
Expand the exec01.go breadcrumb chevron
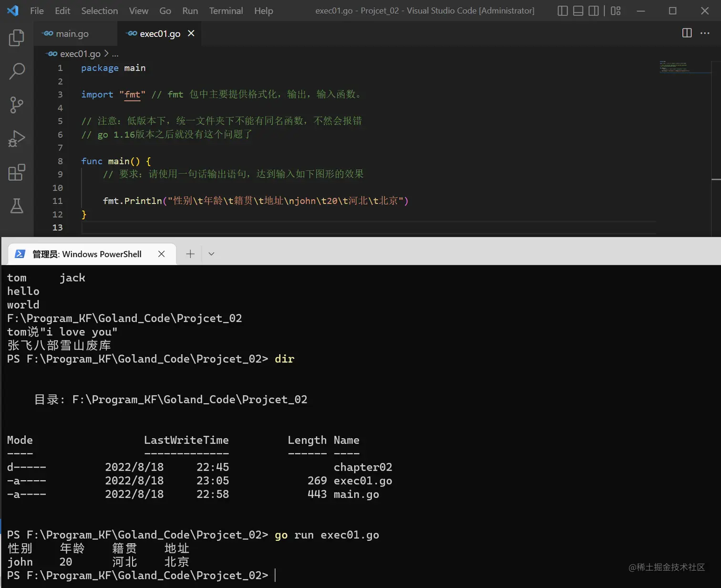(x=106, y=53)
